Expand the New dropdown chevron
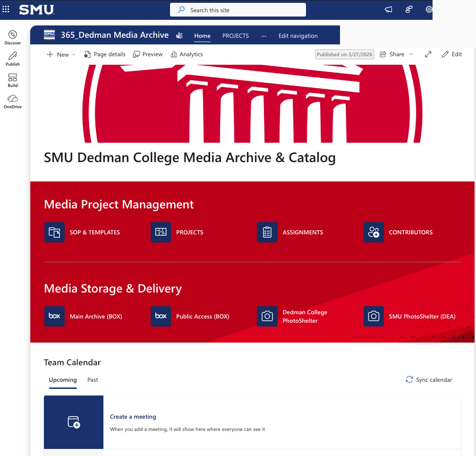The height and width of the screenshot is (456, 476). (x=73, y=55)
